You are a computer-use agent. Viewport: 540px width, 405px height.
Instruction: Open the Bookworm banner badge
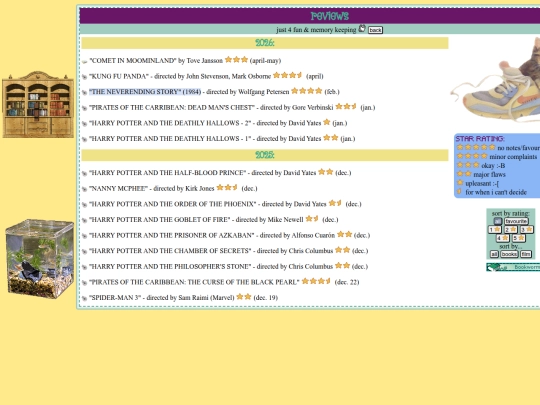click(x=513, y=267)
